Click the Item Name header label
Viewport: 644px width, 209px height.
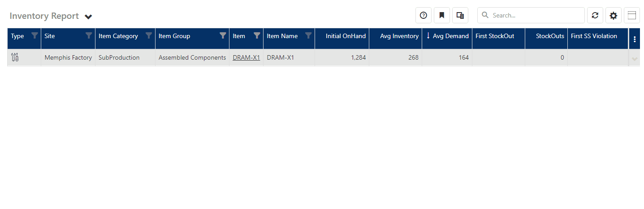coord(282,36)
